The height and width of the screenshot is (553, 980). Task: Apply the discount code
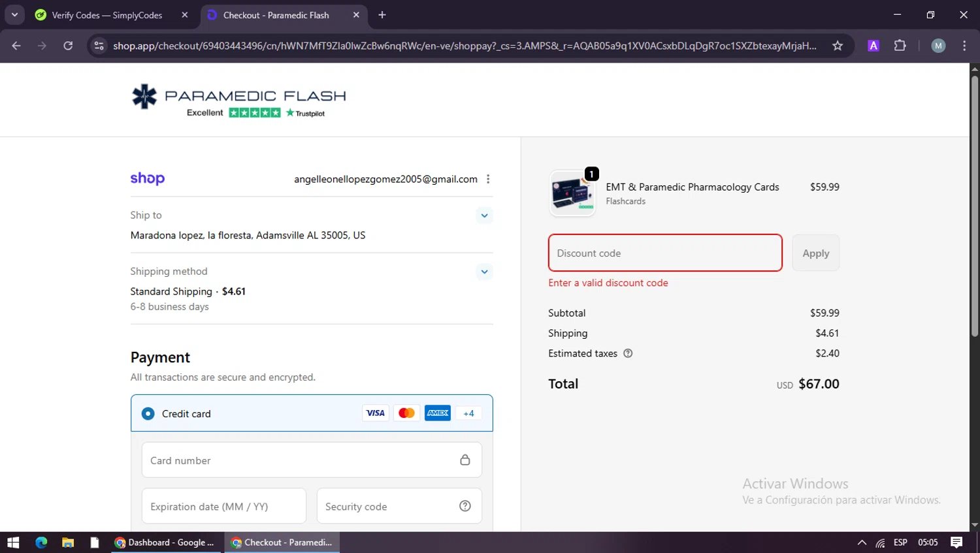(816, 253)
